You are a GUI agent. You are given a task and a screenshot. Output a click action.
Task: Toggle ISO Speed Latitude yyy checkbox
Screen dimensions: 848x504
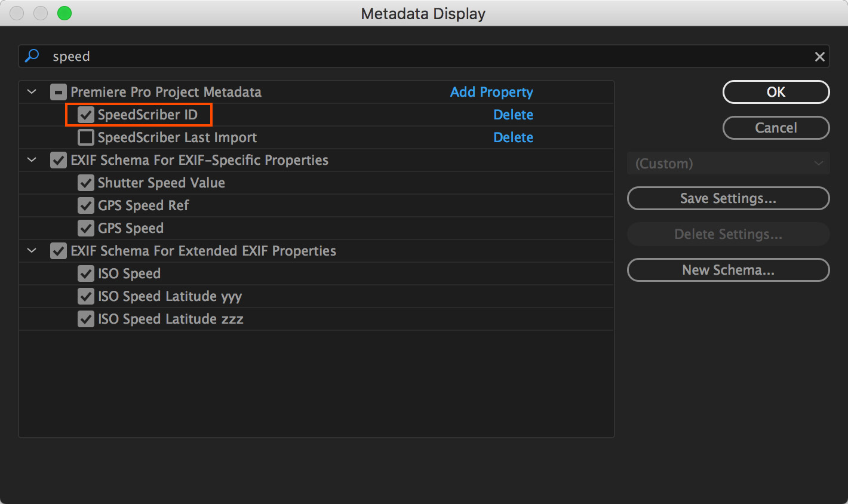pyautogui.click(x=86, y=296)
